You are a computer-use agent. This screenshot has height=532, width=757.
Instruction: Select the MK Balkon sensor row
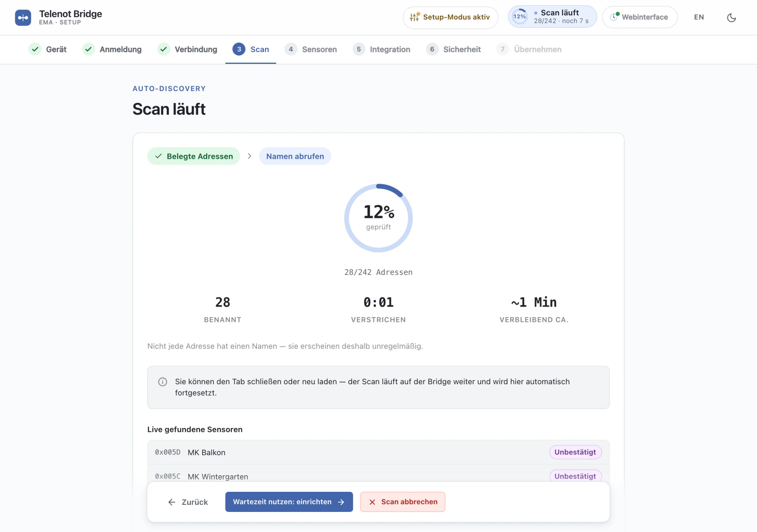[x=378, y=452]
